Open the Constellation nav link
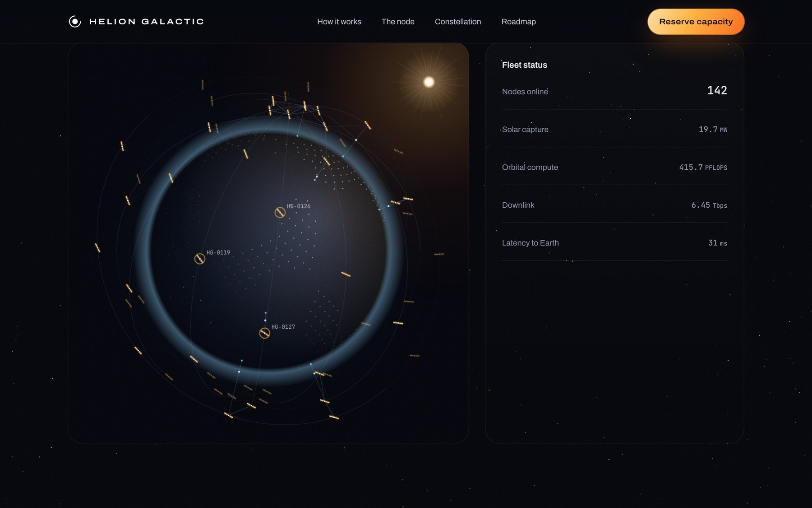The height and width of the screenshot is (508, 812). [x=458, y=22]
